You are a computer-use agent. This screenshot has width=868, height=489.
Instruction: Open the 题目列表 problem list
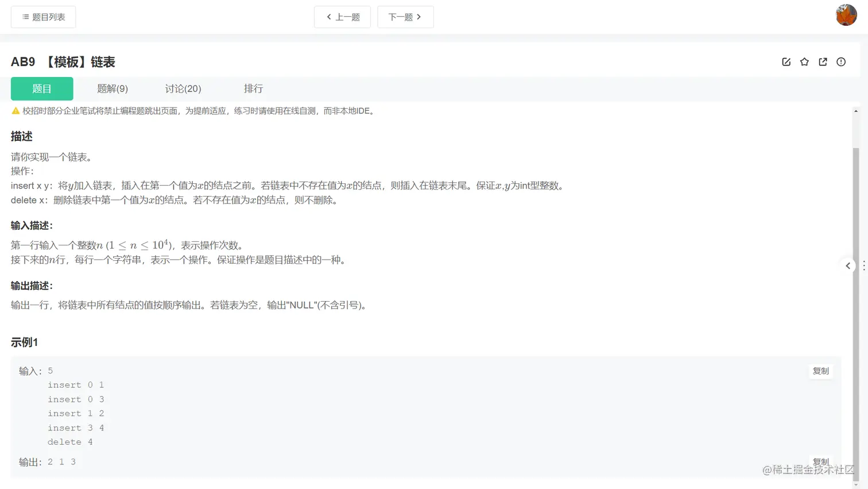pos(43,17)
